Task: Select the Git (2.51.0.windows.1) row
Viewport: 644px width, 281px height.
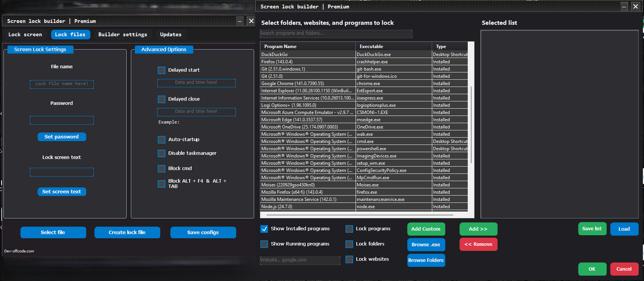Action: tap(364, 69)
